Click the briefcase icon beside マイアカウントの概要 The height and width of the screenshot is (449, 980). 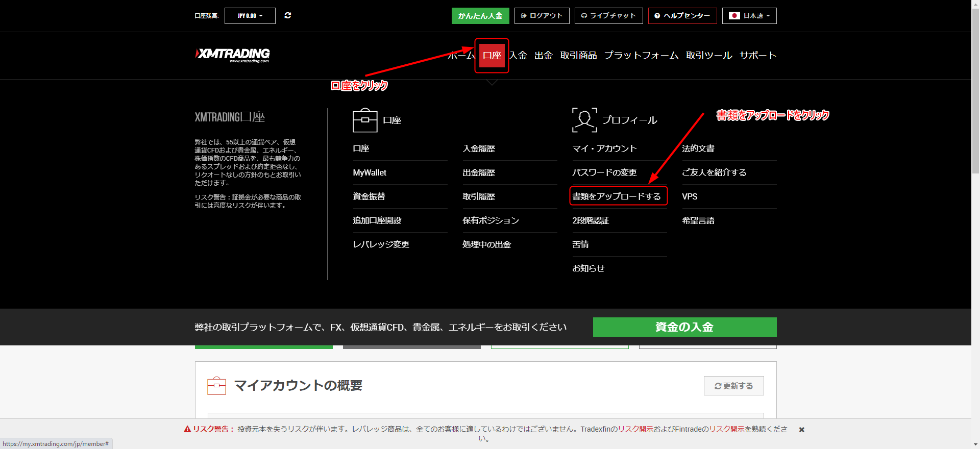pos(216,386)
